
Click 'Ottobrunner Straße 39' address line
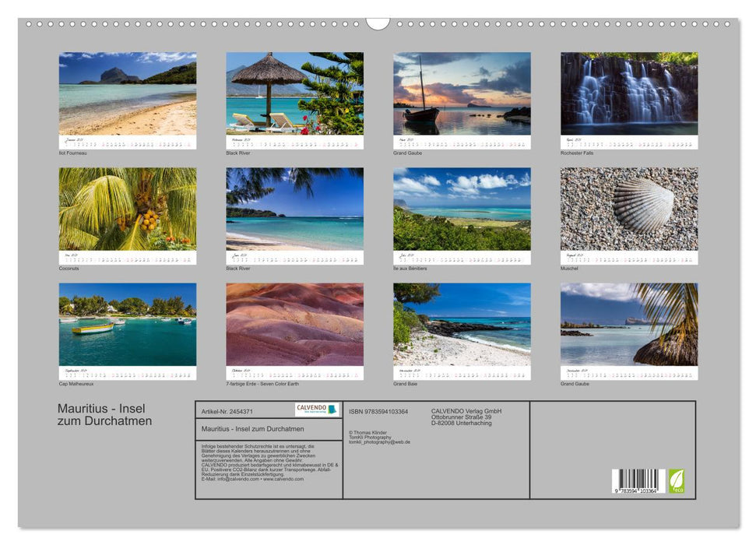pyautogui.click(x=462, y=417)
